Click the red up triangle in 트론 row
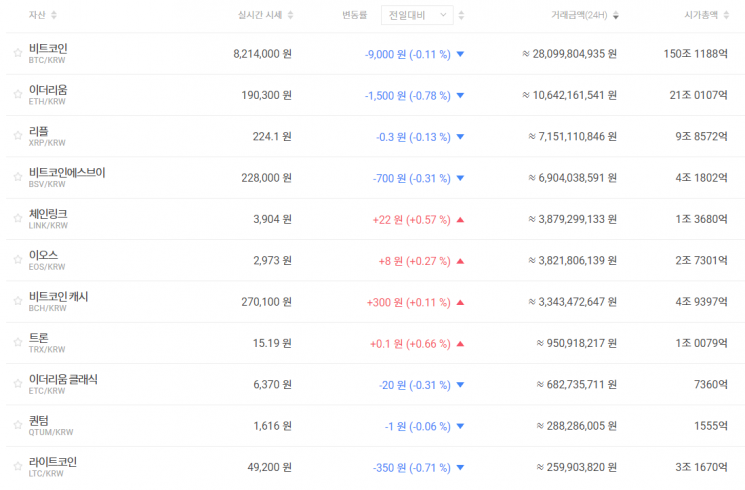Viewport: 745px width, 490px height. click(x=460, y=344)
